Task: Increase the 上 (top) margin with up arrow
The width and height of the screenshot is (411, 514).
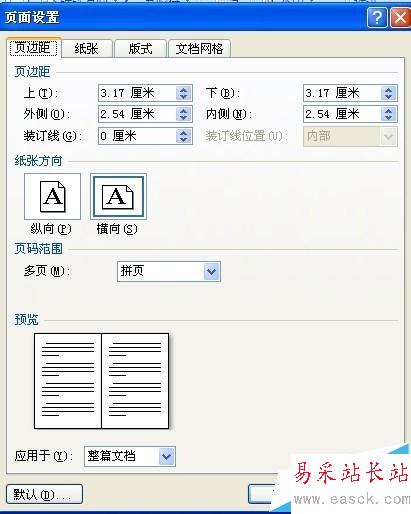Action: click(x=184, y=89)
